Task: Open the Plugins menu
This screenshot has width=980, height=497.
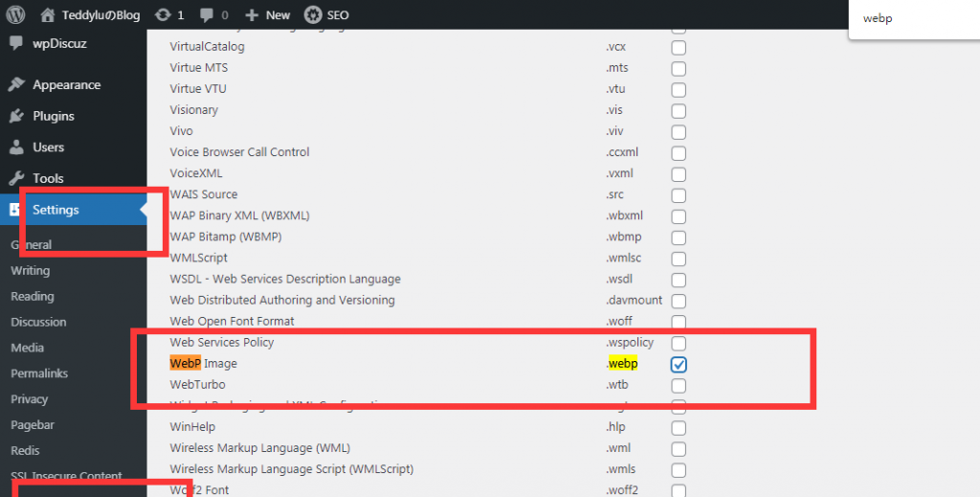Action: click(73, 116)
